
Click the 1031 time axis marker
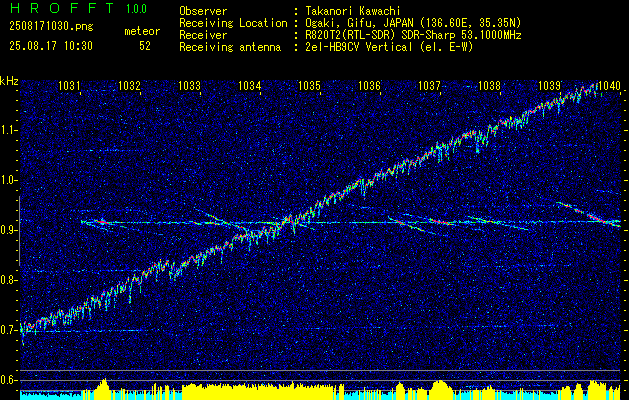tap(69, 85)
